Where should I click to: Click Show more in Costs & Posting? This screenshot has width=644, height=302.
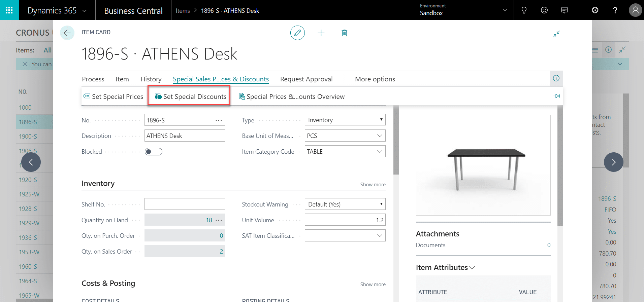(373, 285)
